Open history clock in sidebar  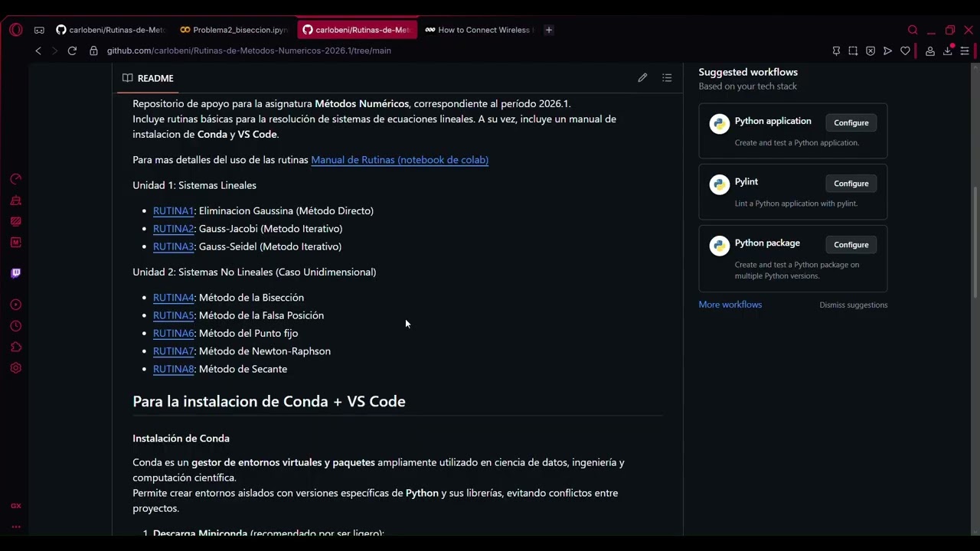(16, 326)
